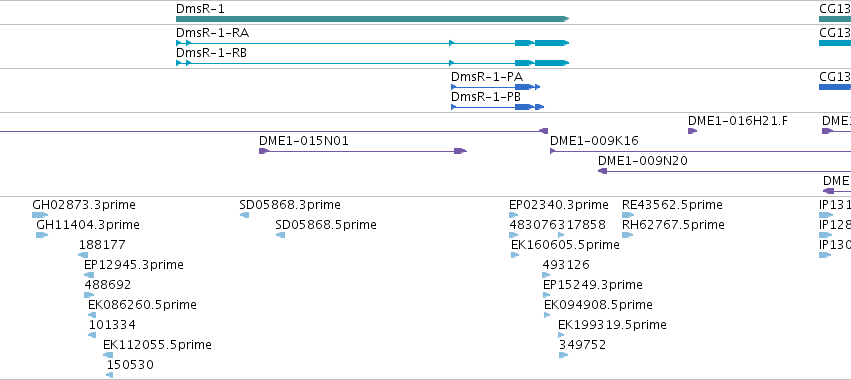Select EST feature 349752 arrow
The image size is (851, 380).
563,355
